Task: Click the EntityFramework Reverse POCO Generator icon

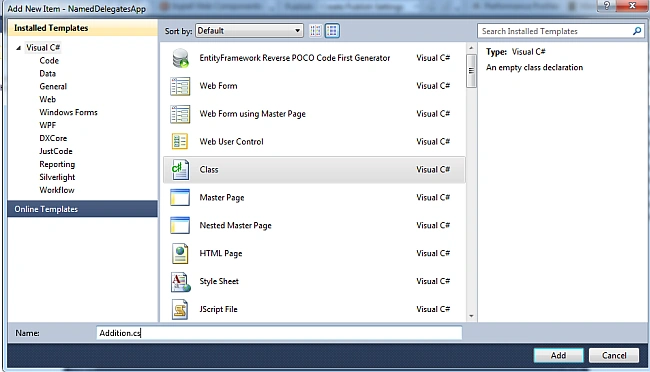Action: click(x=180, y=58)
